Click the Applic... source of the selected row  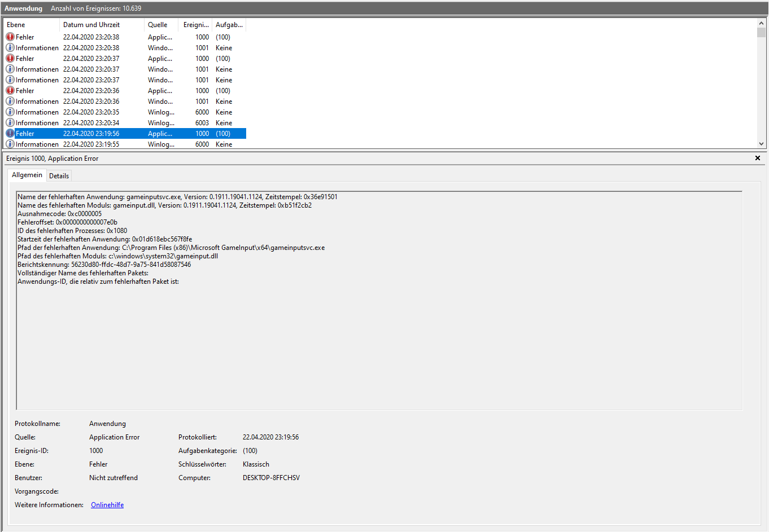click(x=160, y=134)
